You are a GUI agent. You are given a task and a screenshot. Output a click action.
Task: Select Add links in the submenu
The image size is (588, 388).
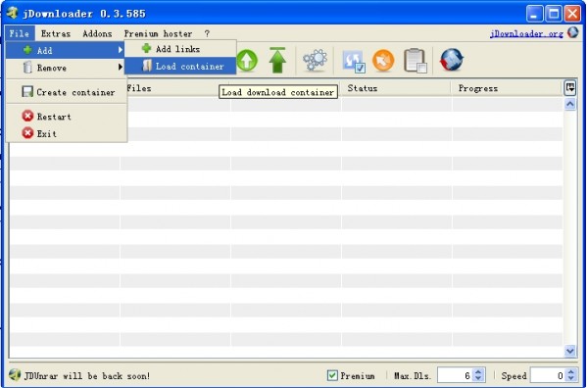180,49
